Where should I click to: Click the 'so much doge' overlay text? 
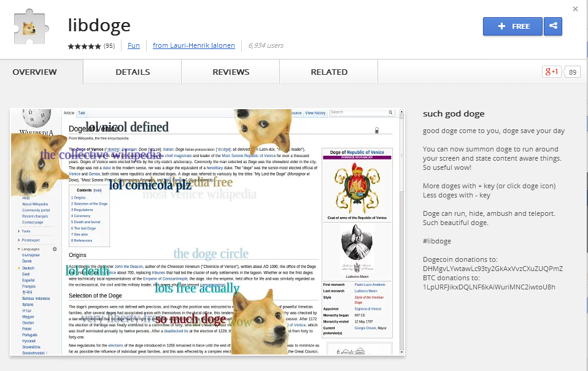190,319
